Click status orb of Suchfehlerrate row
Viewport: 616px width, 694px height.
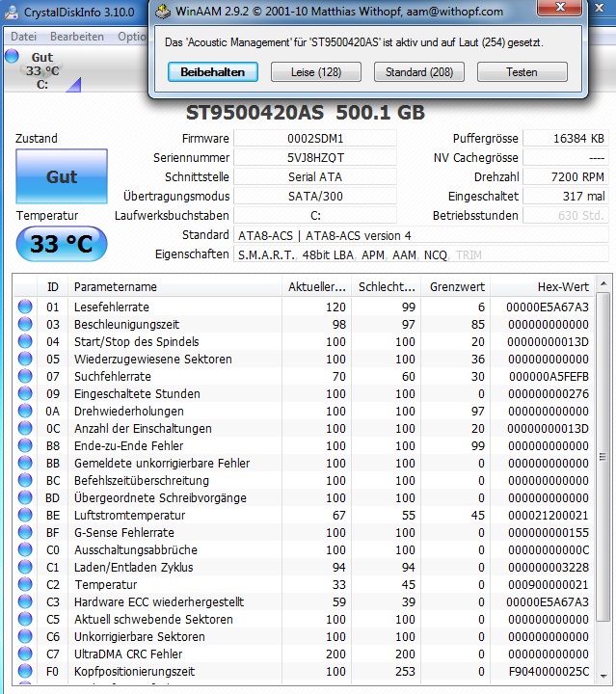[25, 376]
